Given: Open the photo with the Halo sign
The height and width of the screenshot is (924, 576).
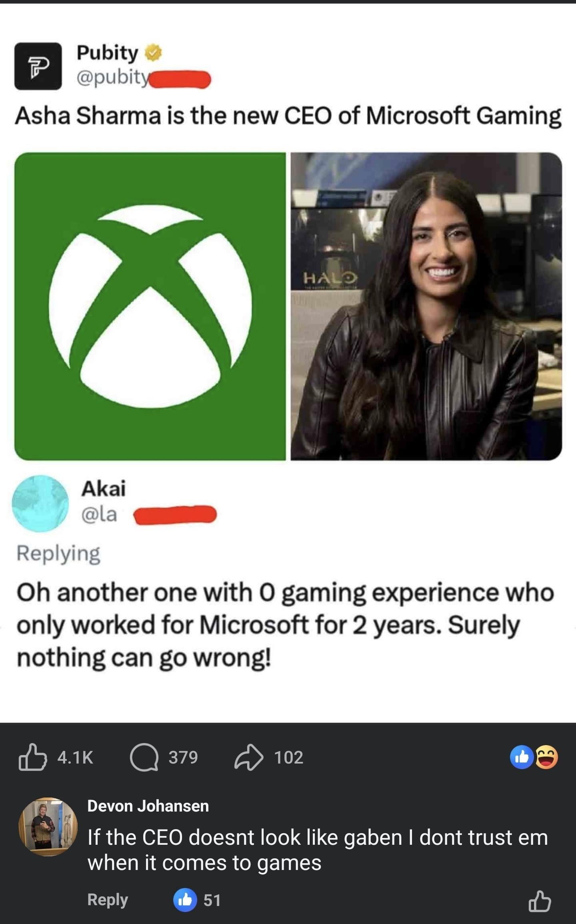Looking at the screenshot, I should click(x=426, y=306).
